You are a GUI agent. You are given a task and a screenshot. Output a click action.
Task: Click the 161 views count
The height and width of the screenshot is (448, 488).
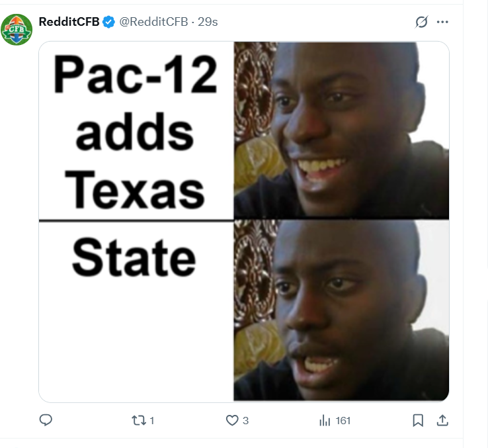coord(343,421)
